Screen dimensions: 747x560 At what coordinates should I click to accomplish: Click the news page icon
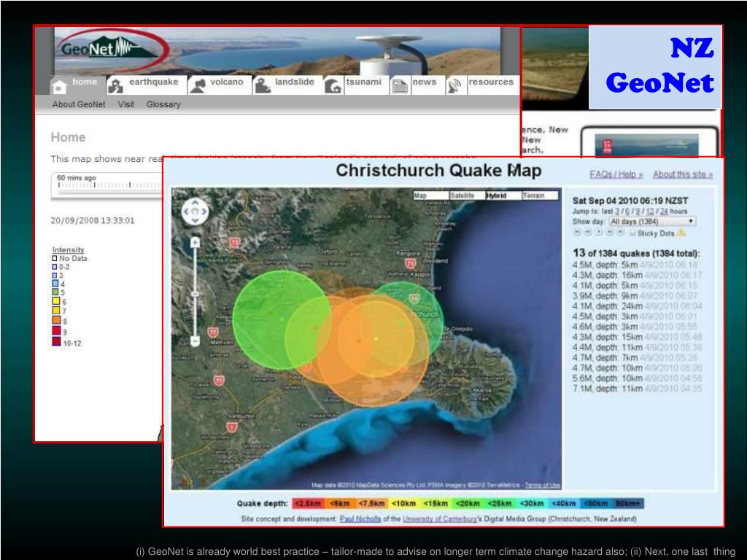tap(399, 86)
